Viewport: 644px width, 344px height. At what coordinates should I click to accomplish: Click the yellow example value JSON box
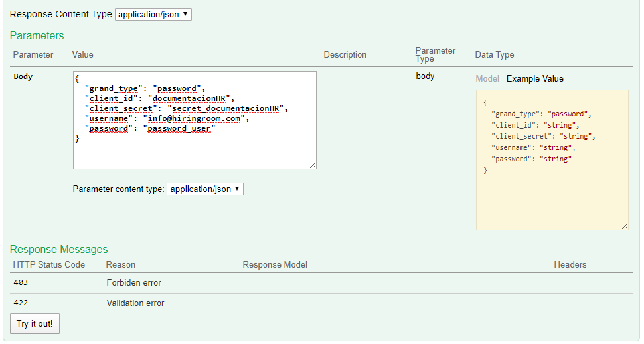pyautogui.click(x=552, y=193)
